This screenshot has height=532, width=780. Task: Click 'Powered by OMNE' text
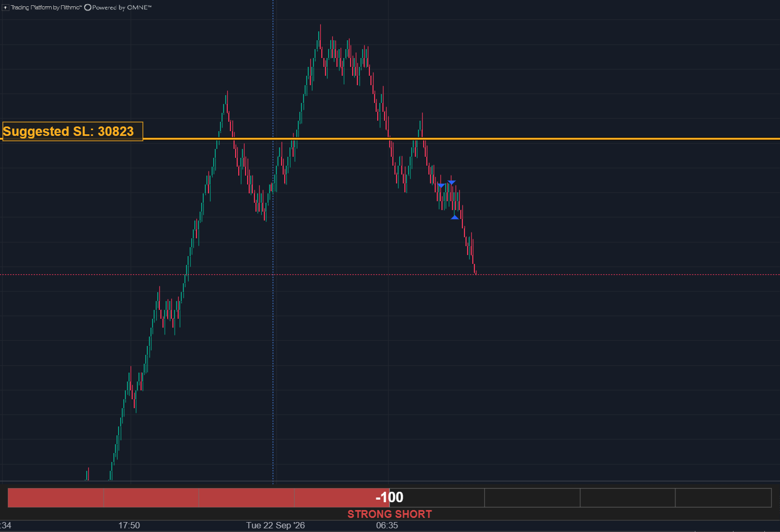pos(122,7)
